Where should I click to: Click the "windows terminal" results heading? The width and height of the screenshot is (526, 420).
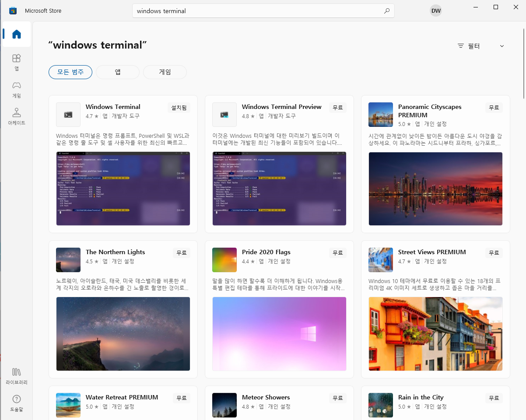click(x=98, y=45)
